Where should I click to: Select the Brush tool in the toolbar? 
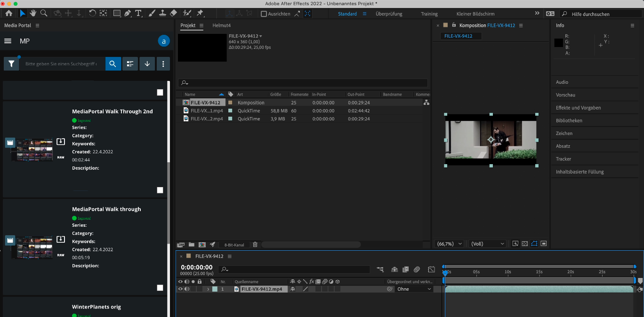153,13
